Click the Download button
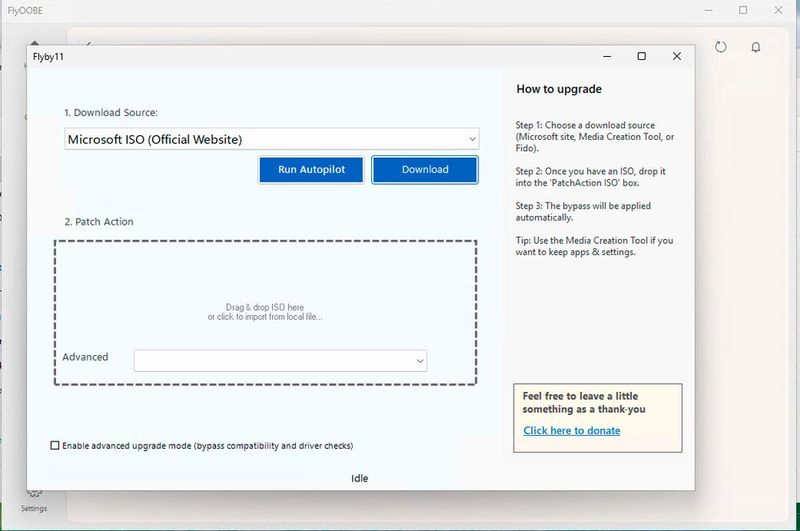The height and width of the screenshot is (531, 800). [425, 169]
